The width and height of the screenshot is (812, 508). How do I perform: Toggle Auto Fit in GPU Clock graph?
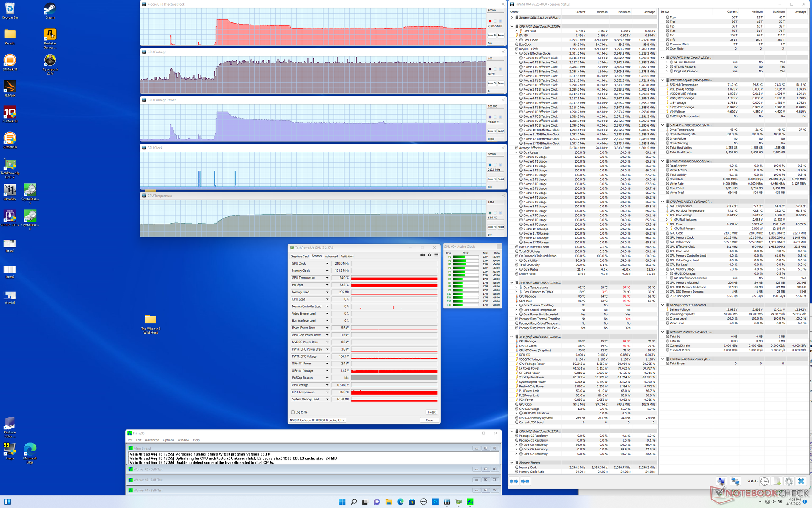pyautogui.click(x=491, y=179)
